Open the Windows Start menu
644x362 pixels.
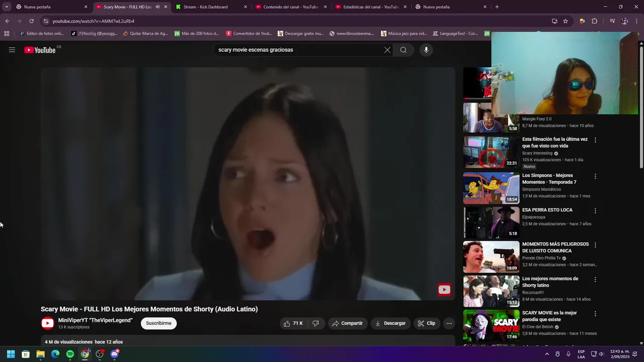(x=11, y=354)
